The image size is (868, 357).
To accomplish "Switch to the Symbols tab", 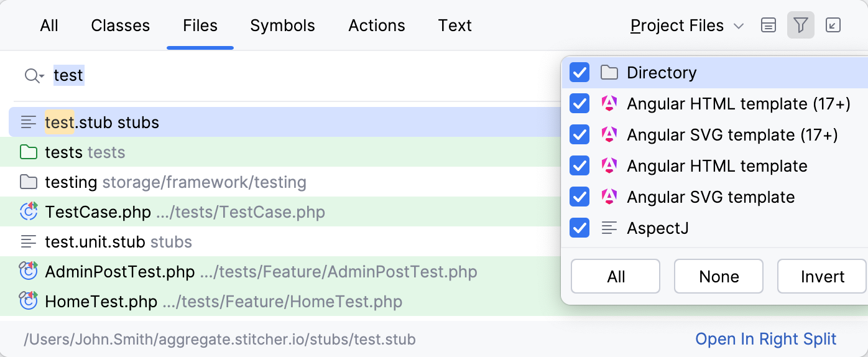I will (x=282, y=25).
